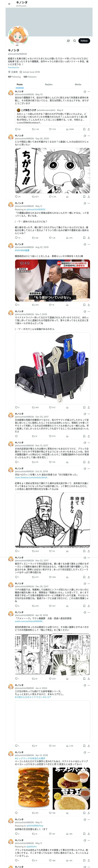Click the Grok icon beside the Follow button
Screen dimensions: 98x868
click(x=68, y=41)
